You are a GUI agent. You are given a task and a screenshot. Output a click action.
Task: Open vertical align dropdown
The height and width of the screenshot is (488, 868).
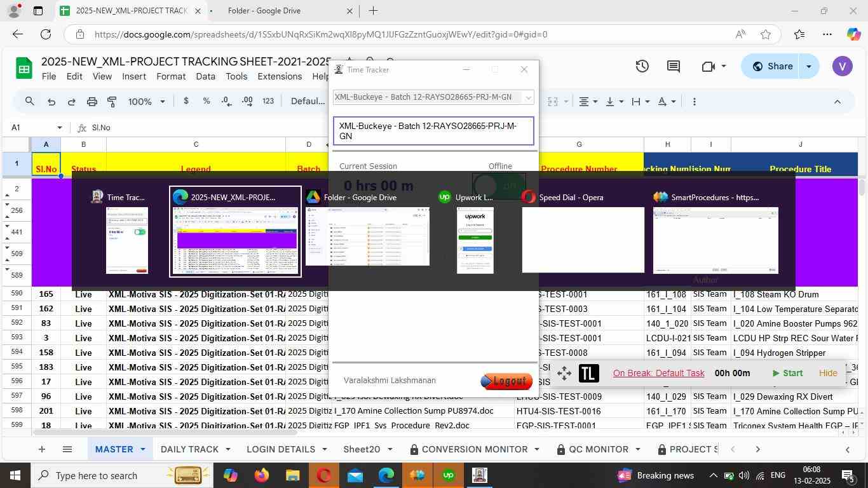point(614,102)
